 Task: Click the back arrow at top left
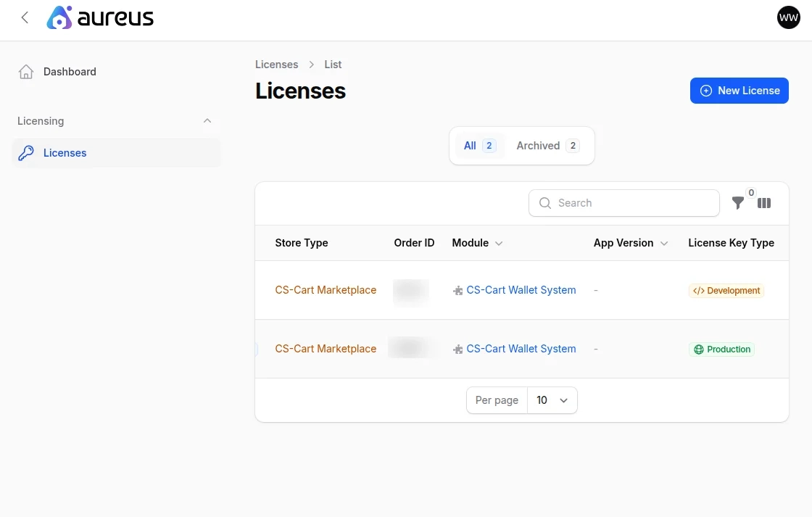[x=25, y=17]
